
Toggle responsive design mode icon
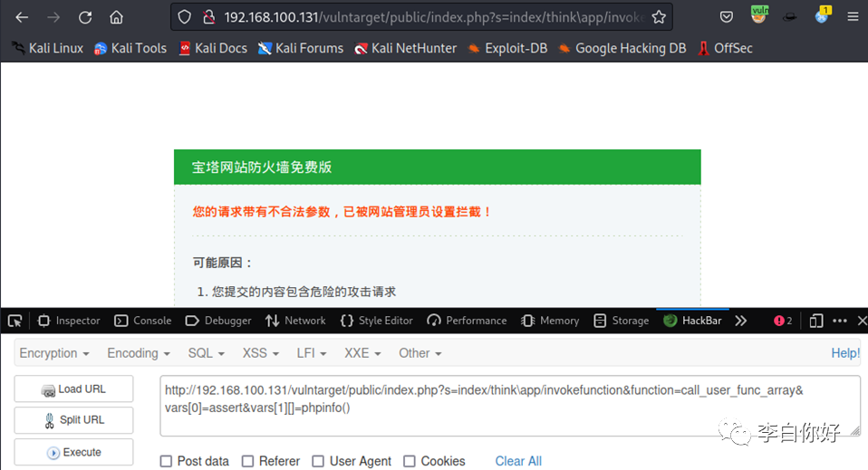click(x=816, y=321)
